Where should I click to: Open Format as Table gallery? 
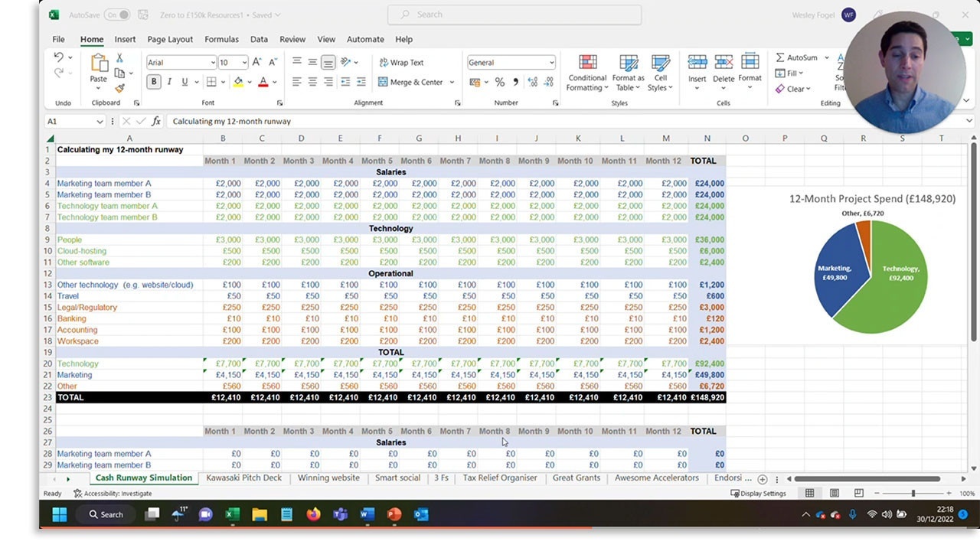(x=628, y=73)
